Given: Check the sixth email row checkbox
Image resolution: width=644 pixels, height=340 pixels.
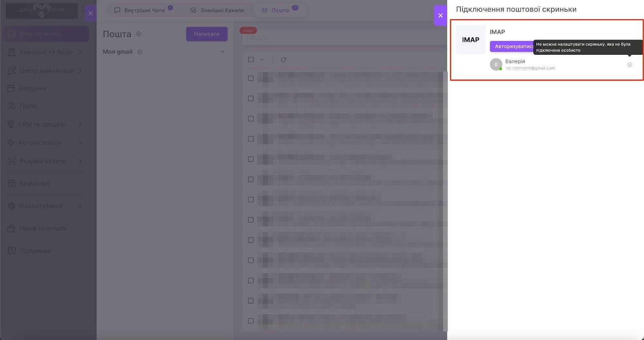Looking at the screenshot, I should [251, 179].
